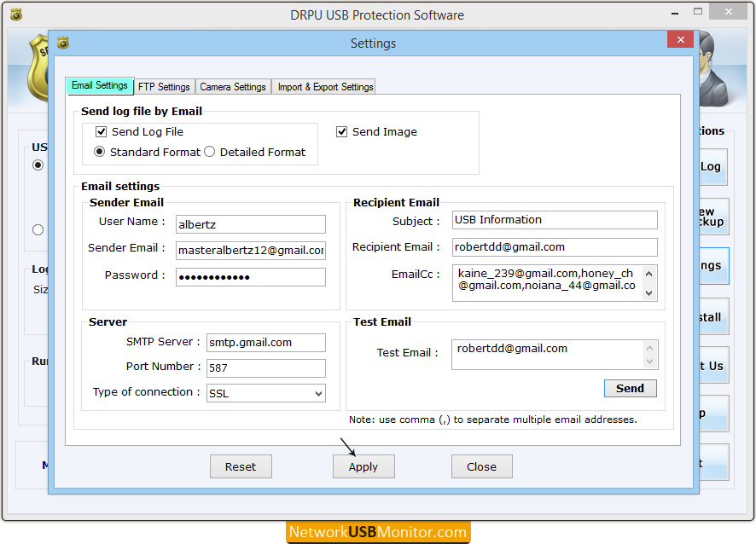Click the Close button
The image size is (756, 544).
click(x=481, y=466)
